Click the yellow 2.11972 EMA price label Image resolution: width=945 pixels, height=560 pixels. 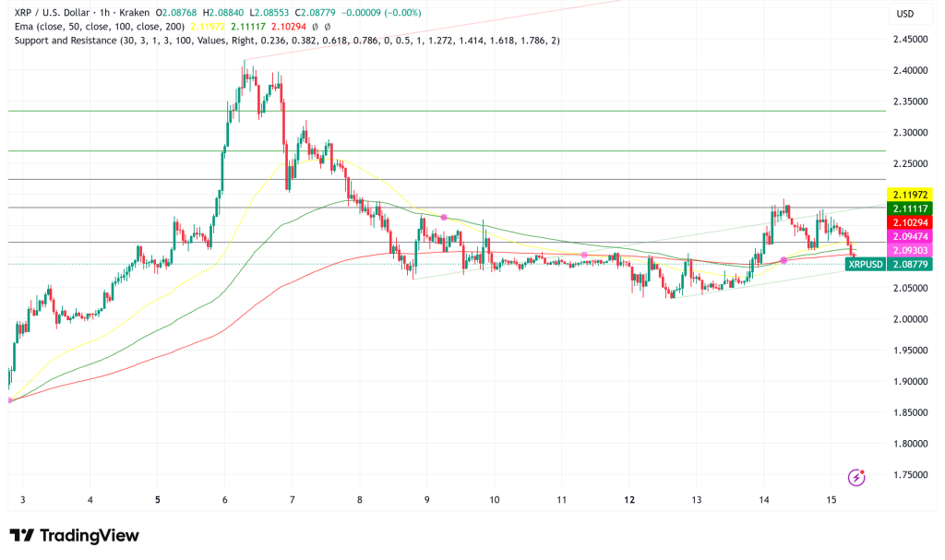pos(908,194)
